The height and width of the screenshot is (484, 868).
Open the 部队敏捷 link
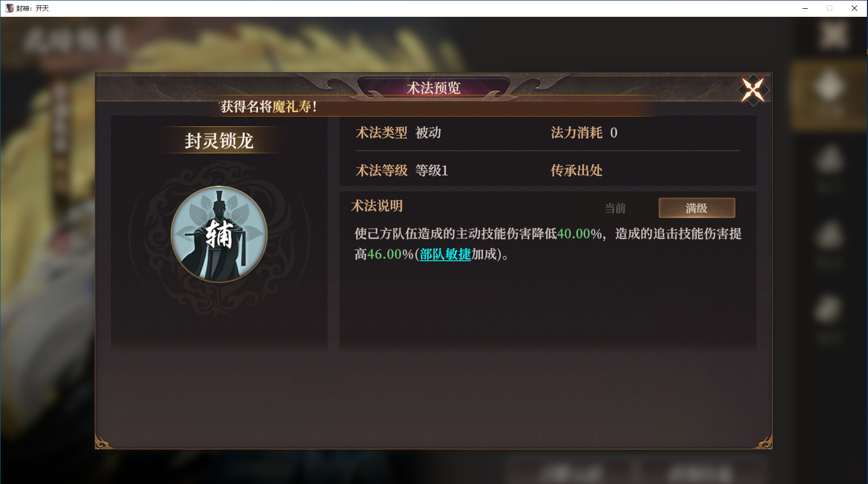(445, 254)
